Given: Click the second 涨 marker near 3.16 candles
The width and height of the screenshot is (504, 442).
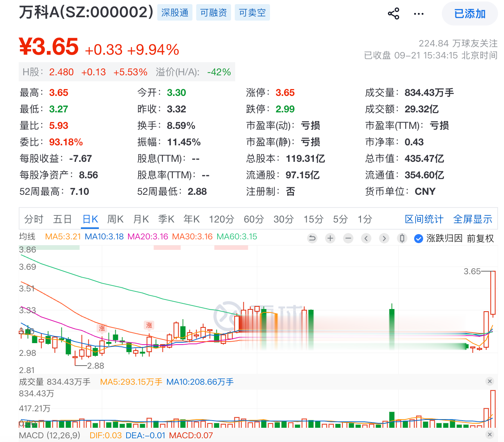Looking at the screenshot, I should pos(149,325).
